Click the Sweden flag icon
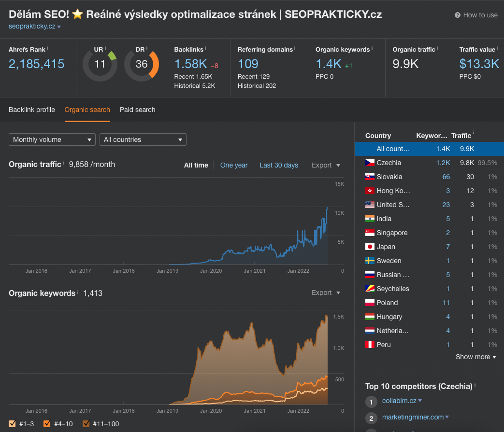The width and height of the screenshot is (504, 432). pyautogui.click(x=370, y=261)
